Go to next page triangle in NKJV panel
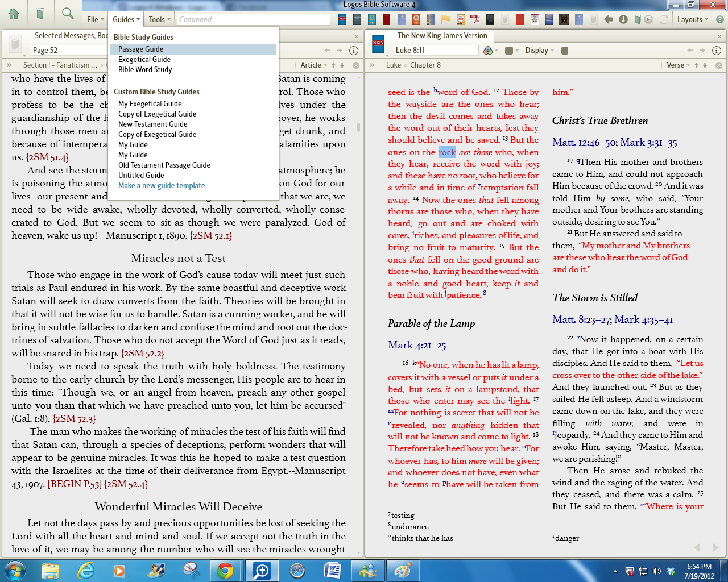This screenshot has width=728, height=582. (x=715, y=548)
